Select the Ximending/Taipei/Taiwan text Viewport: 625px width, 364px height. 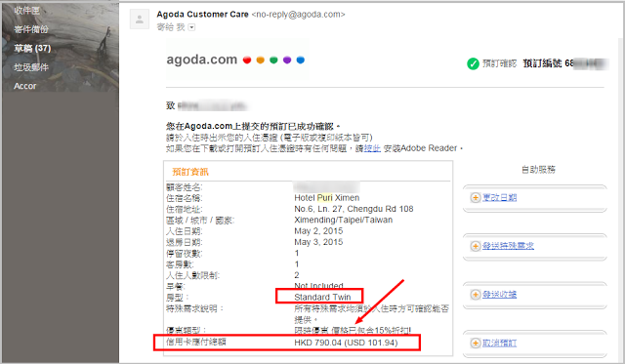click(x=343, y=220)
